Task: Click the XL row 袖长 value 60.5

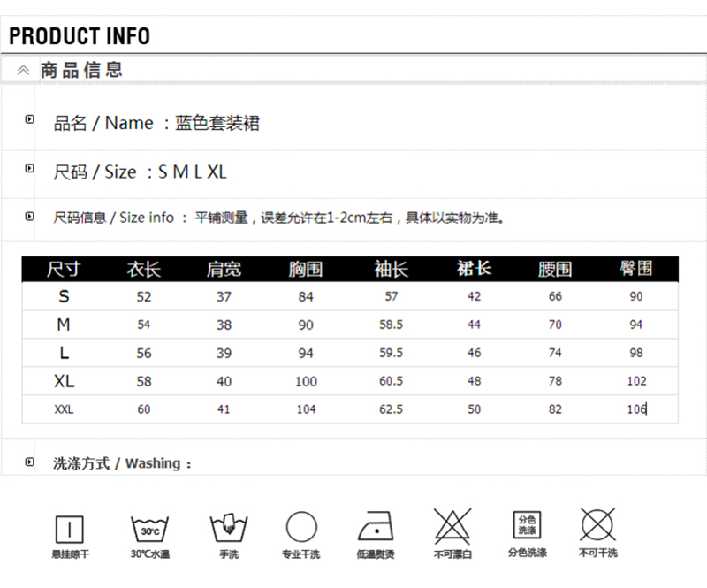Action: 391,381
